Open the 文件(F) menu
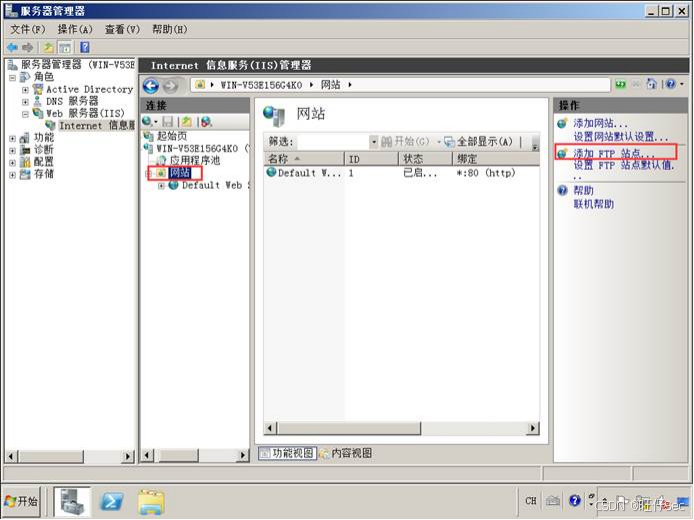 28,30
